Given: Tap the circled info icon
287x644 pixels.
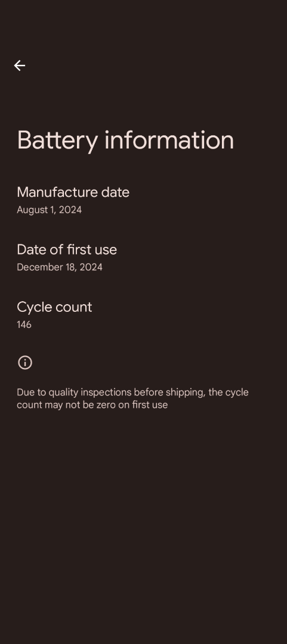Looking at the screenshot, I should (25, 363).
